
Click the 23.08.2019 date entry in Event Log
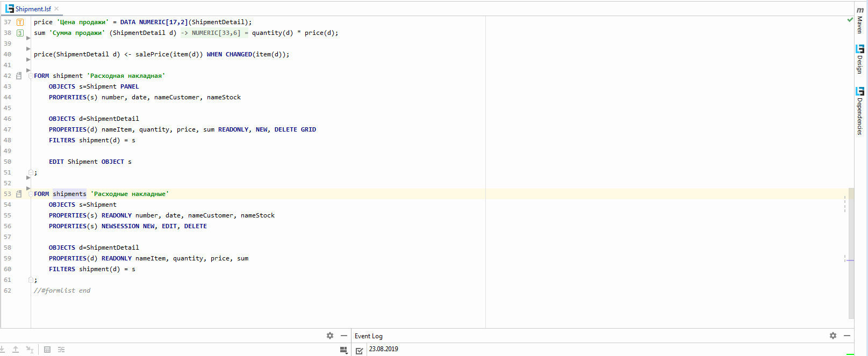point(384,349)
